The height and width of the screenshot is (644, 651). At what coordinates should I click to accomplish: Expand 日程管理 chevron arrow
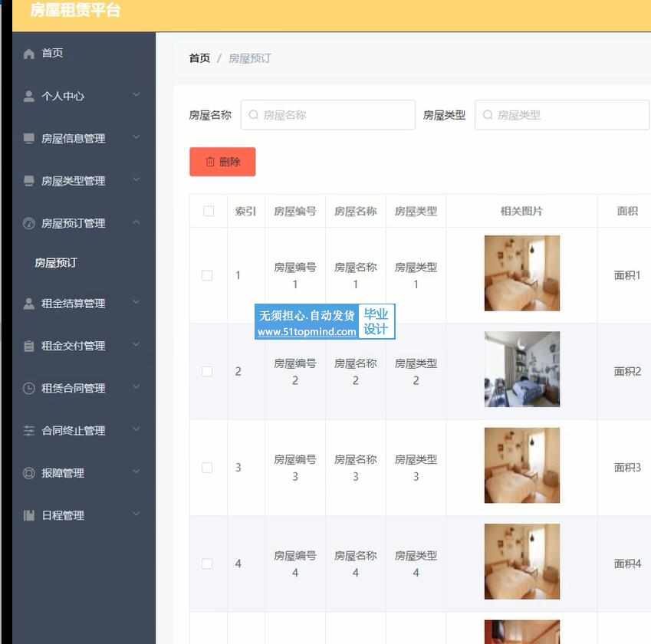136,514
